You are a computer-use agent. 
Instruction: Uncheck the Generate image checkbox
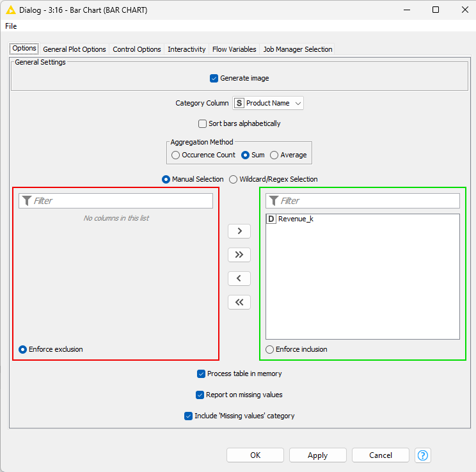coord(214,78)
